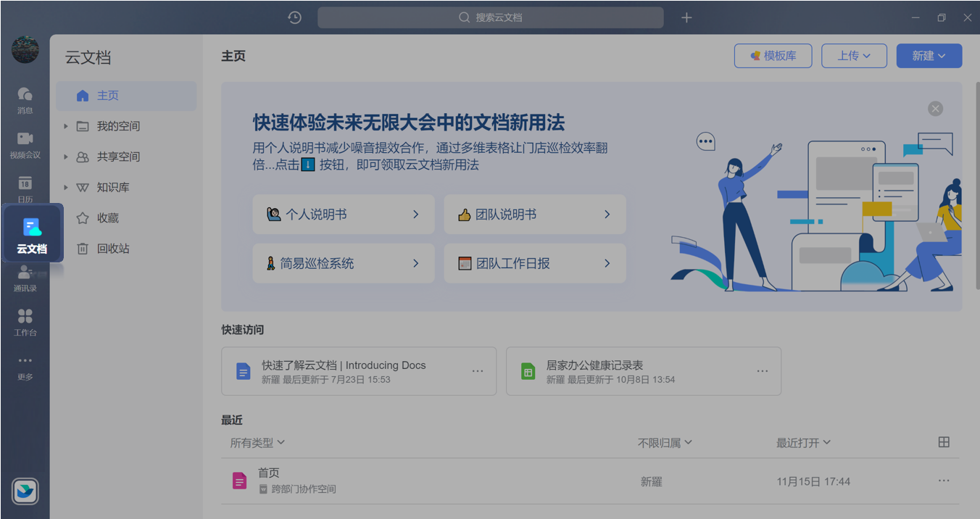Open the history clock icon in title bar
The image size is (980, 519).
(294, 17)
